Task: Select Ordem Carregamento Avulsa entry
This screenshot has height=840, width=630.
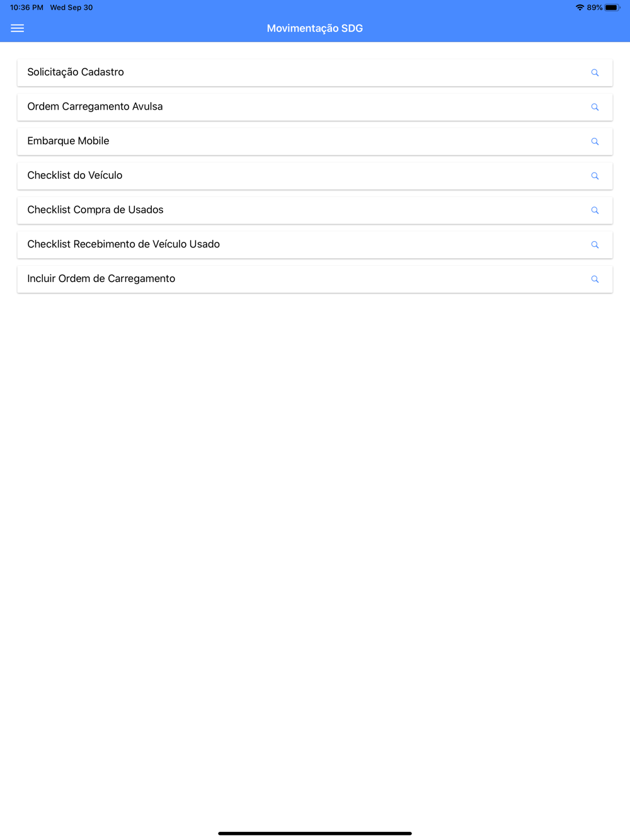Action: 95,107
